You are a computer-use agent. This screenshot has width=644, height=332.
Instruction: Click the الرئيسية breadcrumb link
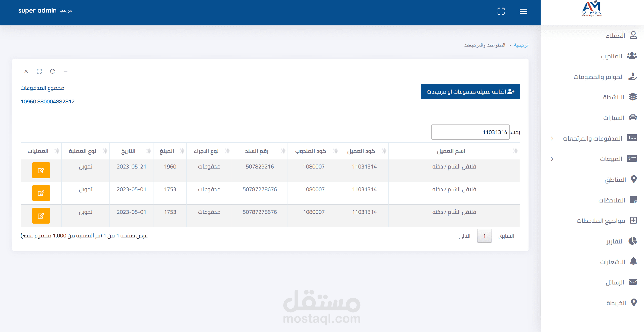521,45
